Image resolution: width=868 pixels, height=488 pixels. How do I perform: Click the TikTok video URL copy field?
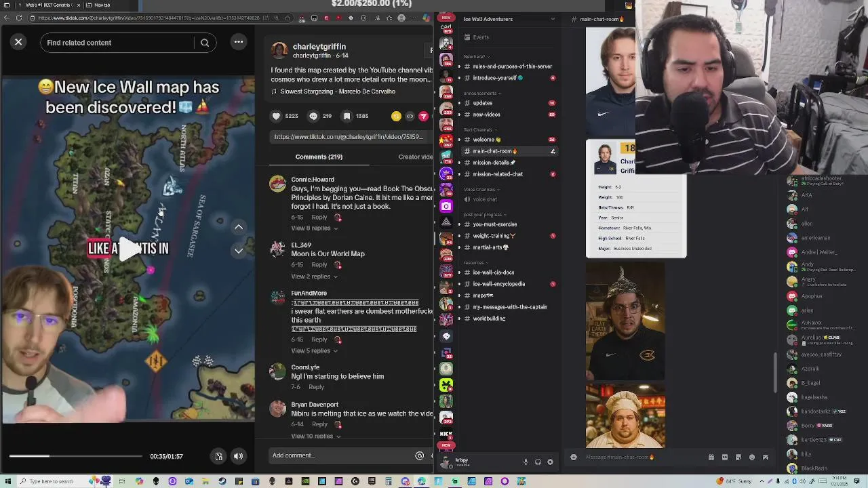point(349,137)
